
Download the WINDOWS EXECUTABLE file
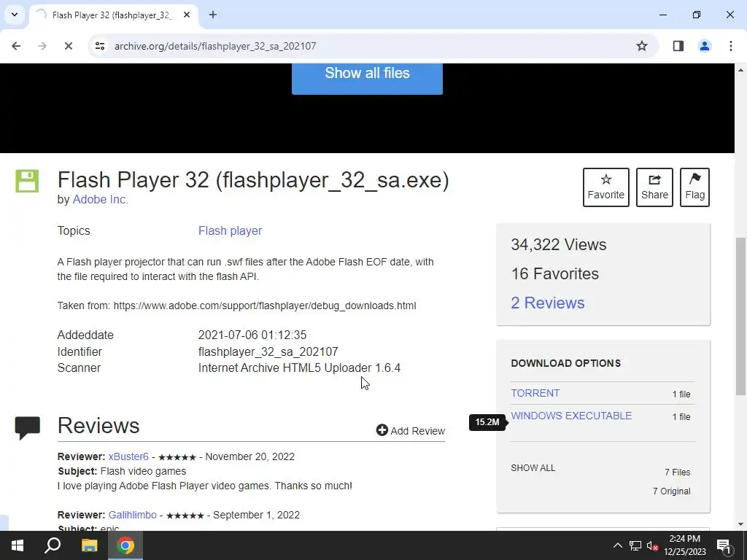(x=571, y=416)
